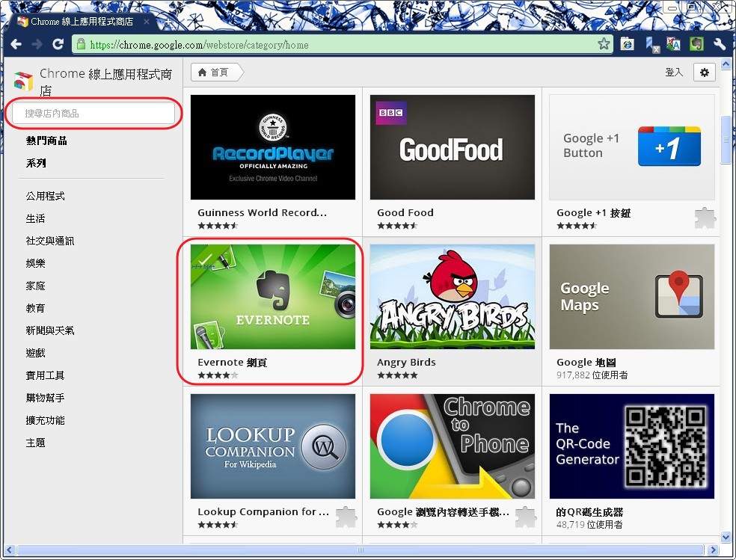Click the dictionary extension icon with the letter A
The width and height of the screenshot is (736, 560).
click(x=674, y=45)
